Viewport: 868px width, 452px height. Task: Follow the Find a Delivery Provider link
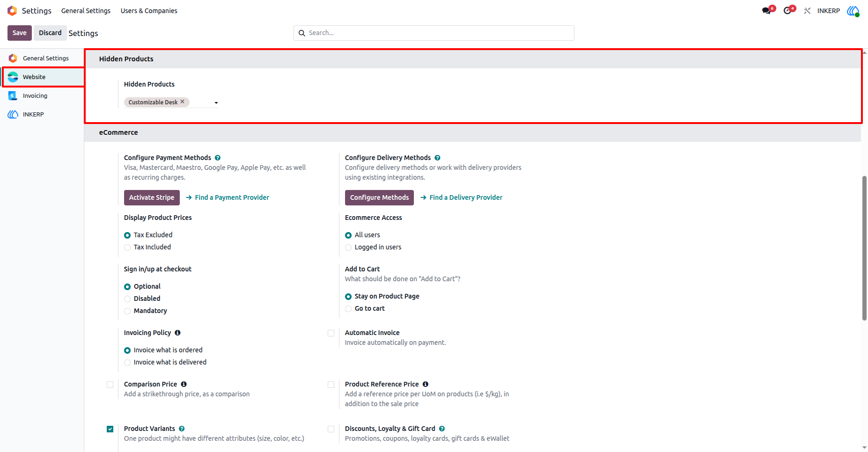[462, 197]
